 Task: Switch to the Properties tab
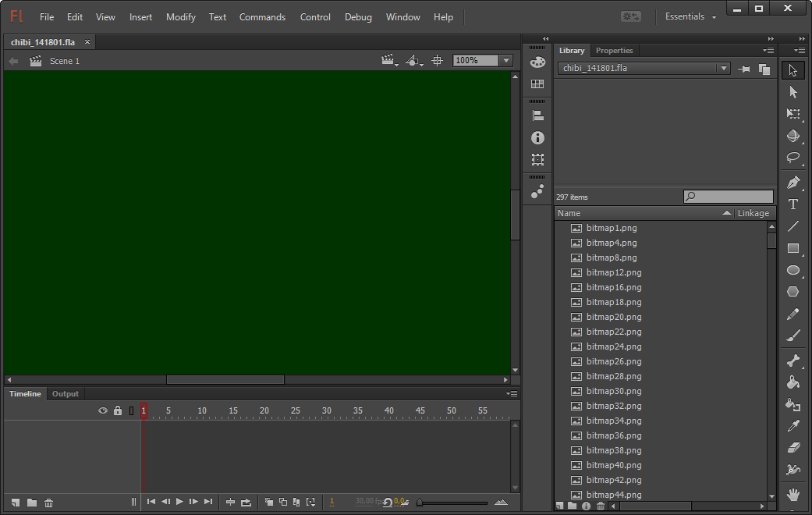click(x=614, y=51)
